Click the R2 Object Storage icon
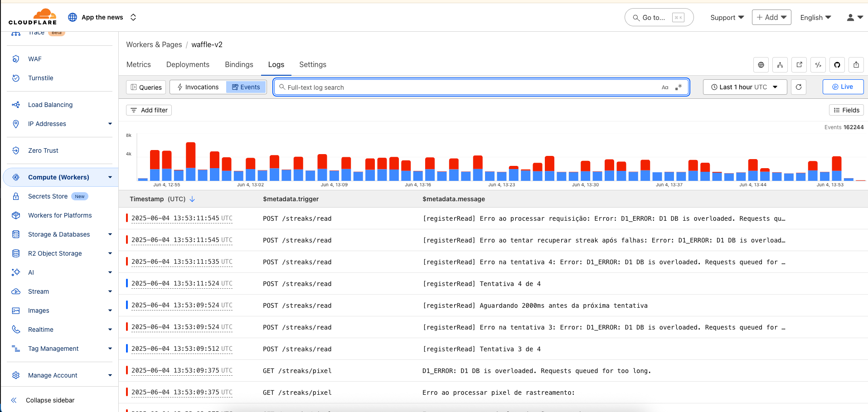Viewport: 868px width, 412px height. (16, 253)
